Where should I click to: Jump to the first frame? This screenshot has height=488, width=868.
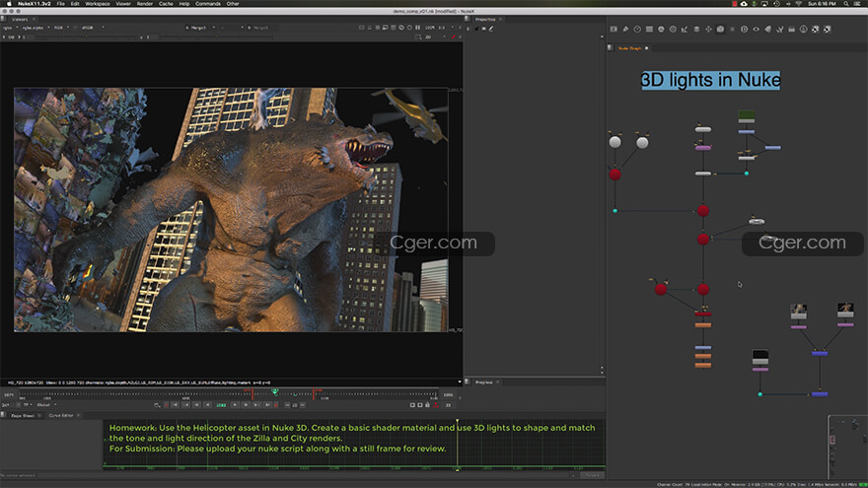pos(175,405)
